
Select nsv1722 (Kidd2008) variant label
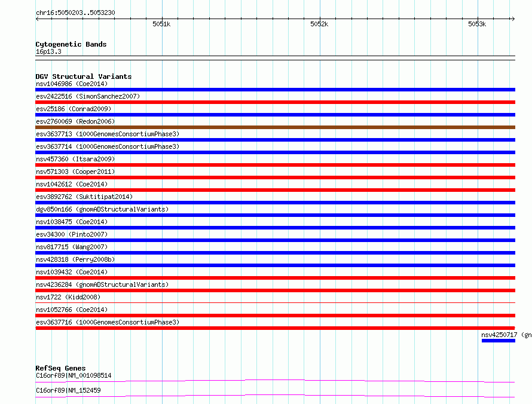tap(68, 297)
